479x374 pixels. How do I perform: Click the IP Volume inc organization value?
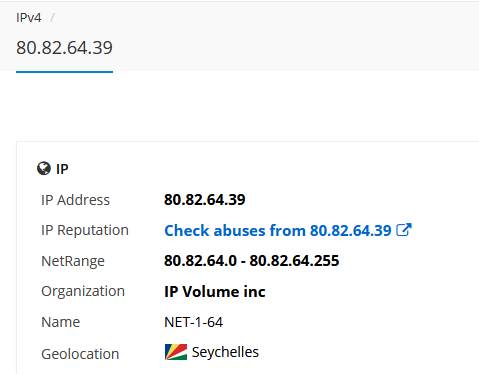pyautogui.click(x=215, y=292)
